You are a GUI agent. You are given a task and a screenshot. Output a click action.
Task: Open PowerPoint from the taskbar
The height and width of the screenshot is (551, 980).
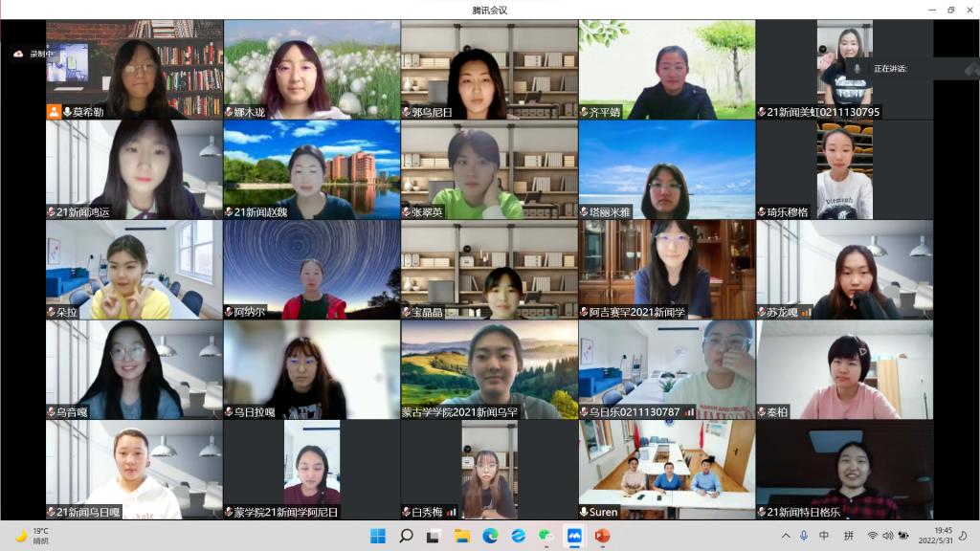pos(602,536)
